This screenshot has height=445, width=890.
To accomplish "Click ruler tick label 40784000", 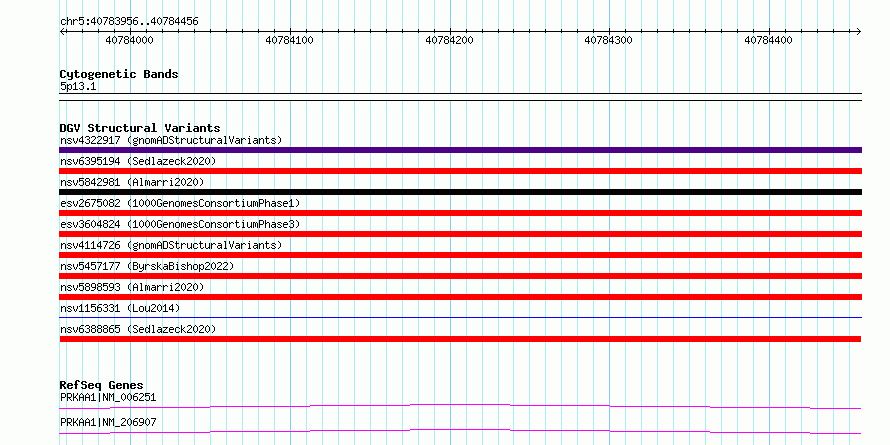I will (x=129, y=40).
